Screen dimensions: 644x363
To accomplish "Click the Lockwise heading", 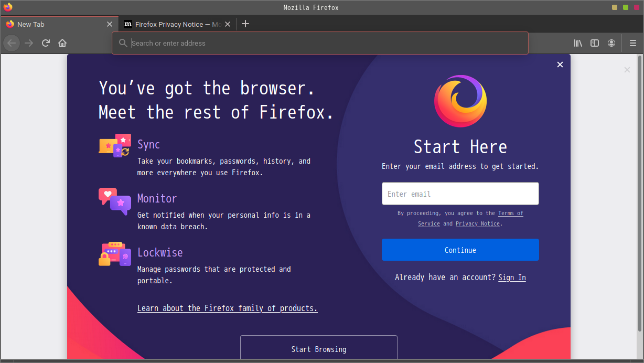I will [160, 252].
